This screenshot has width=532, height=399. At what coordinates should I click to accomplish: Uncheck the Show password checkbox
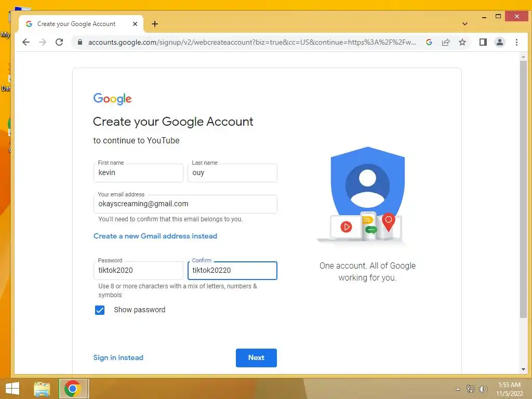pyautogui.click(x=100, y=310)
